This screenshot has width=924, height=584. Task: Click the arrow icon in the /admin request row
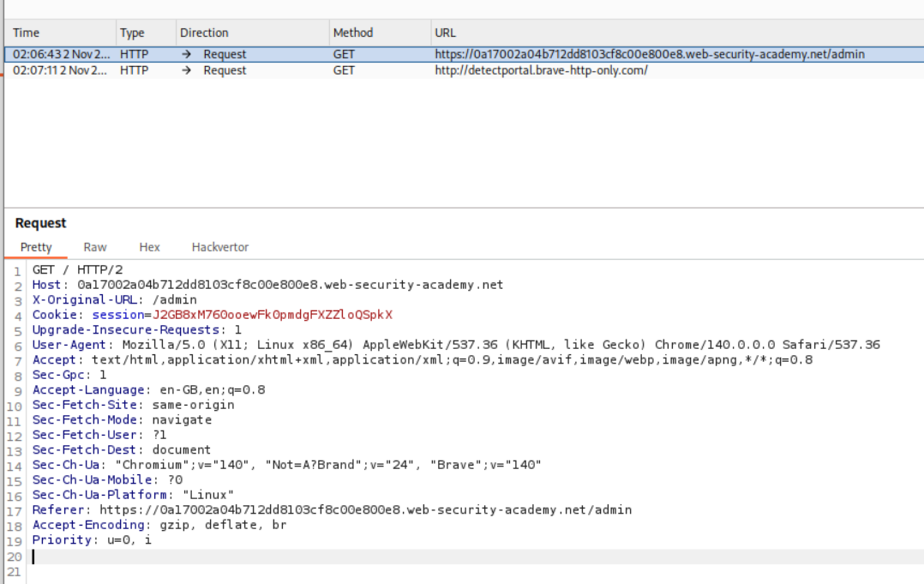[x=187, y=54]
